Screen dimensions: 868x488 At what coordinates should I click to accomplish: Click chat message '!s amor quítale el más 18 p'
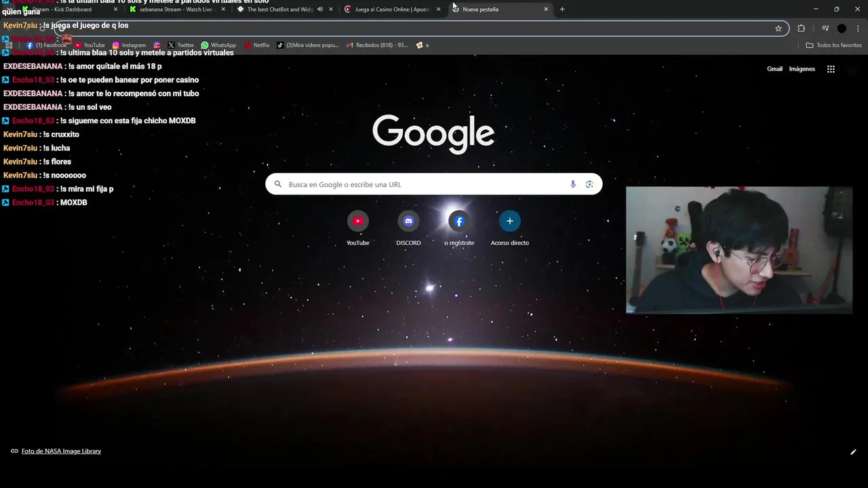[x=115, y=66]
